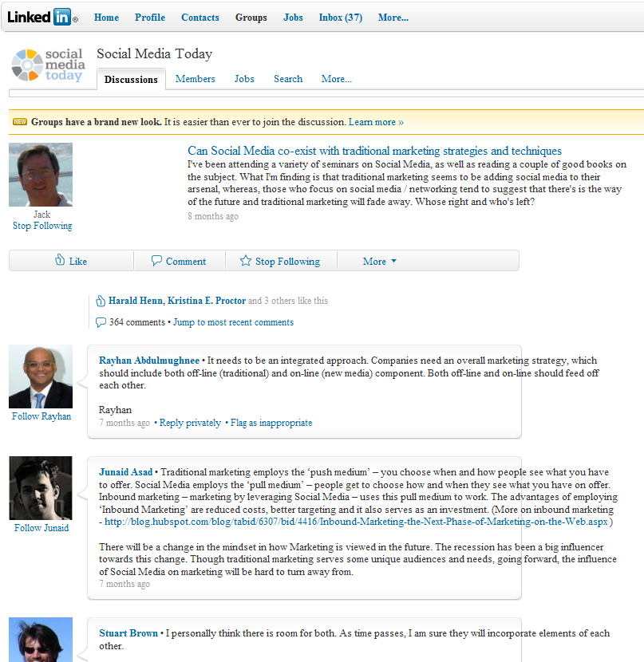Open Profile in the top navigation
Viewport: 644px width, 662px height.
click(x=150, y=18)
